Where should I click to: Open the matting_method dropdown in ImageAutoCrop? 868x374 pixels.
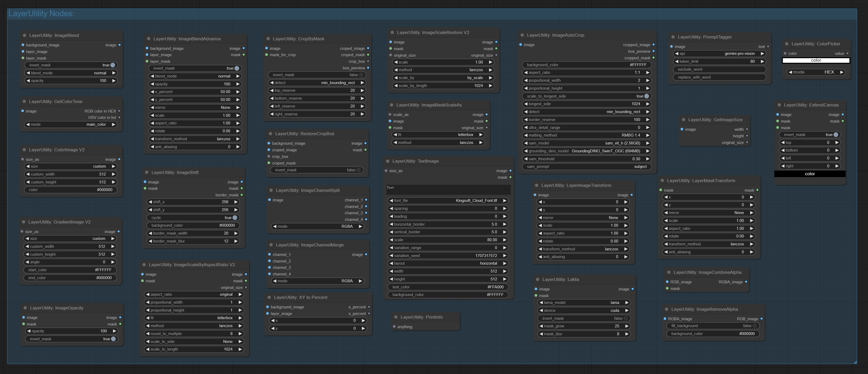click(x=586, y=135)
